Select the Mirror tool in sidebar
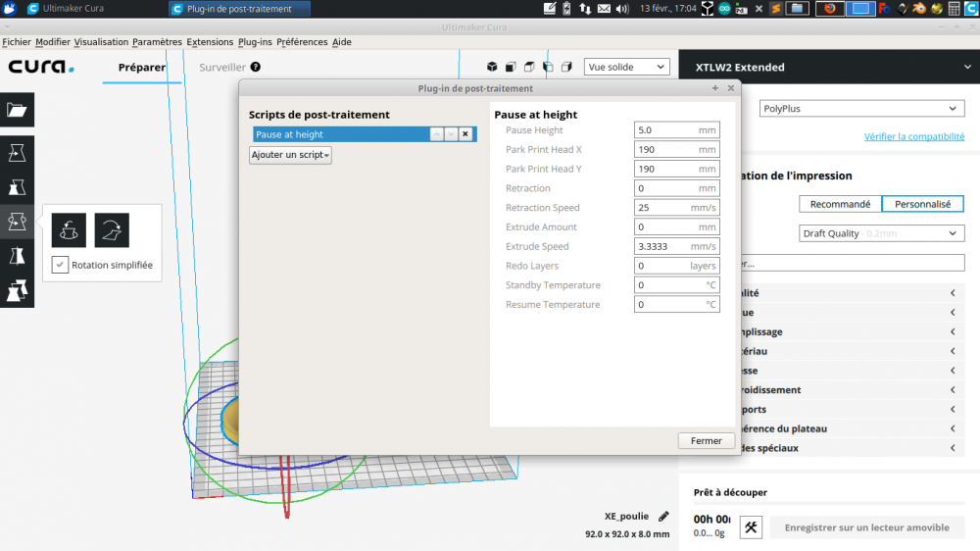The height and width of the screenshot is (551, 980). click(x=17, y=256)
